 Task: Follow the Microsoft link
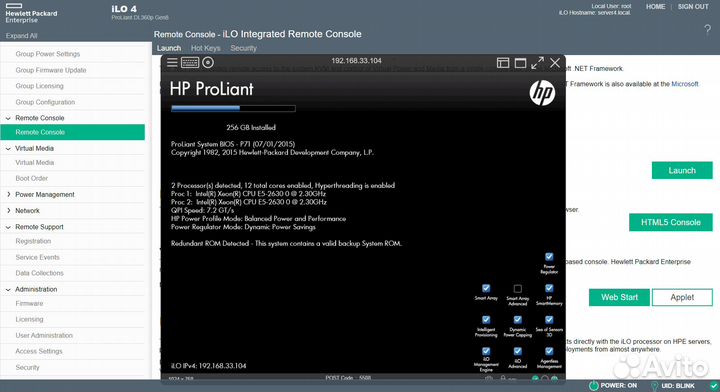(685, 84)
